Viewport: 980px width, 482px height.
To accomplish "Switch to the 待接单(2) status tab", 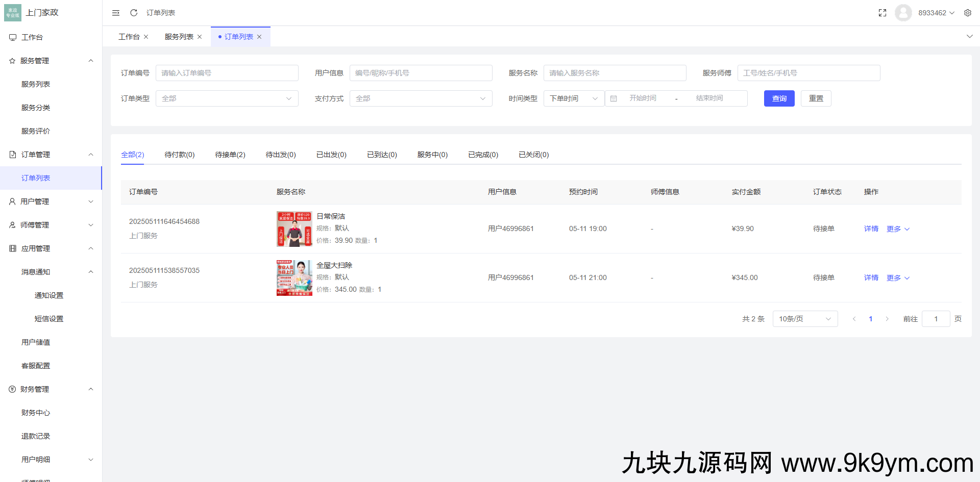I will (x=230, y=155).
